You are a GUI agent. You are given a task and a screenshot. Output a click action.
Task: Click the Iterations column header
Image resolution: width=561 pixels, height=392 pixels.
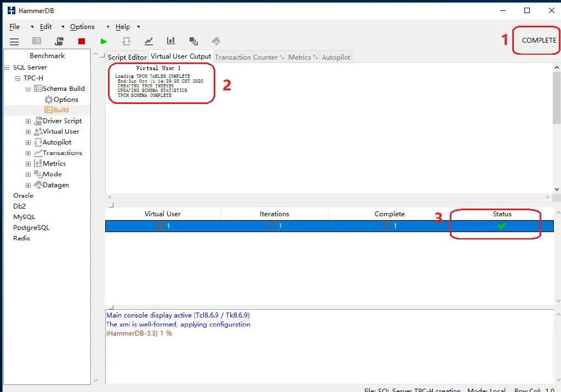[274, 214]
